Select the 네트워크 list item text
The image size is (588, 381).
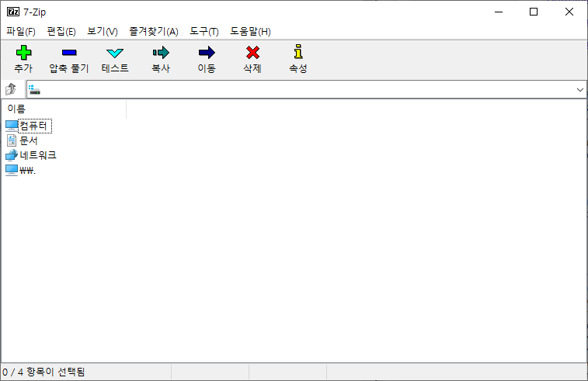coord(38,155)
